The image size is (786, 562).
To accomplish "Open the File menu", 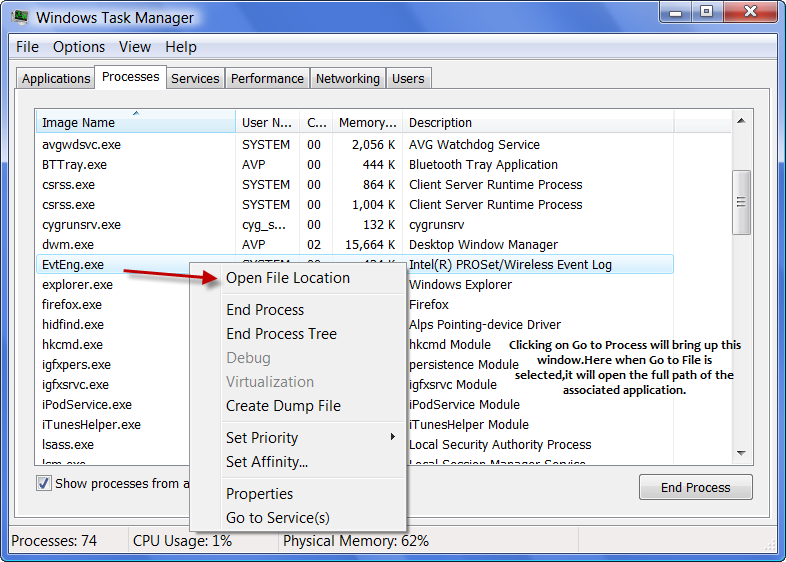I will (x=27, y=47).
